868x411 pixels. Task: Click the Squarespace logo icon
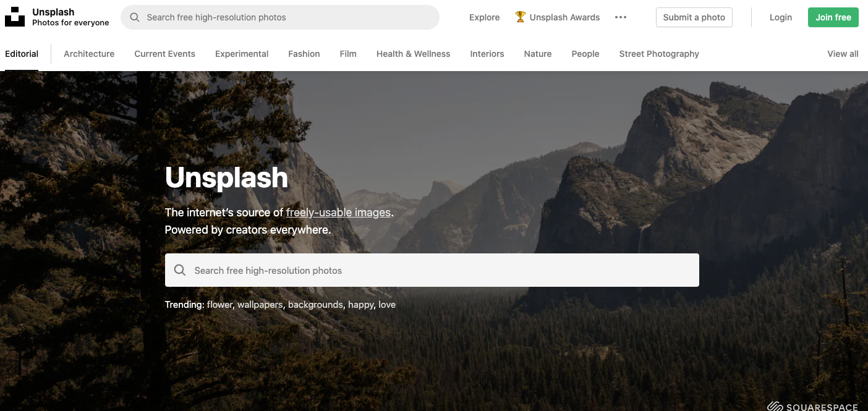(x=775, y=407)
